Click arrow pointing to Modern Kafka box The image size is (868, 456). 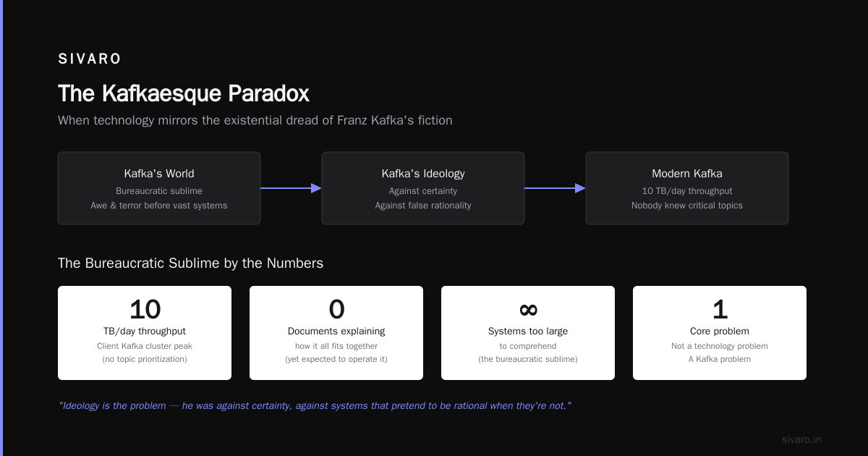(555, 188)
